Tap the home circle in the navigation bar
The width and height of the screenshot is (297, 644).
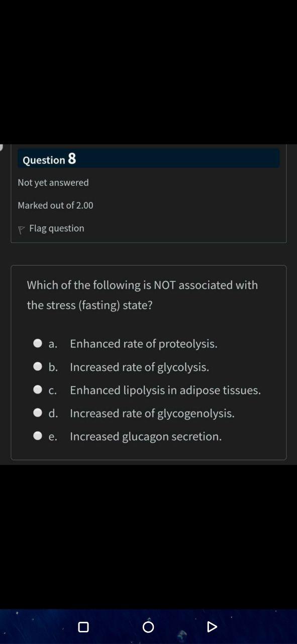click(x=148, y=626)
